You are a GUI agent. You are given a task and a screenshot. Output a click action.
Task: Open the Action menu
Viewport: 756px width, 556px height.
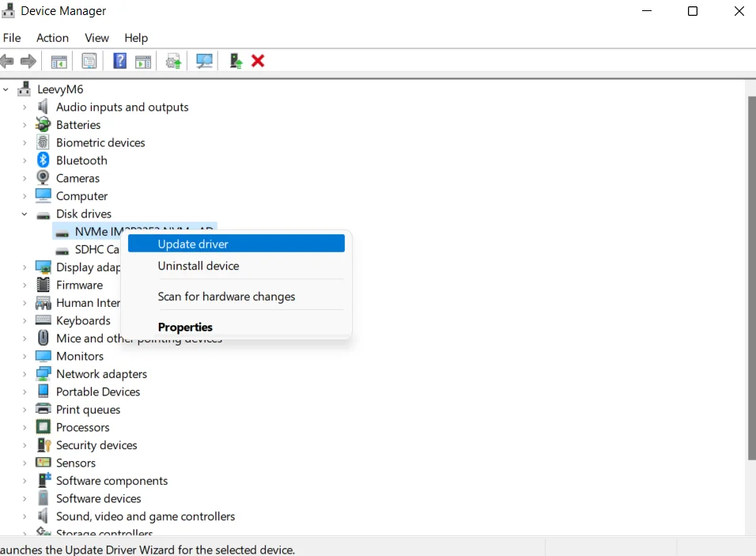coord(52,38)
